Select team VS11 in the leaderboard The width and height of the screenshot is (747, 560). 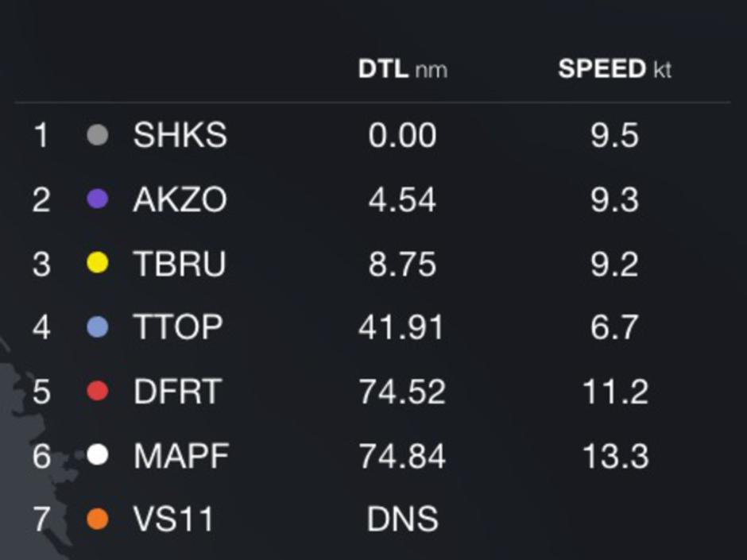(174, 519)
